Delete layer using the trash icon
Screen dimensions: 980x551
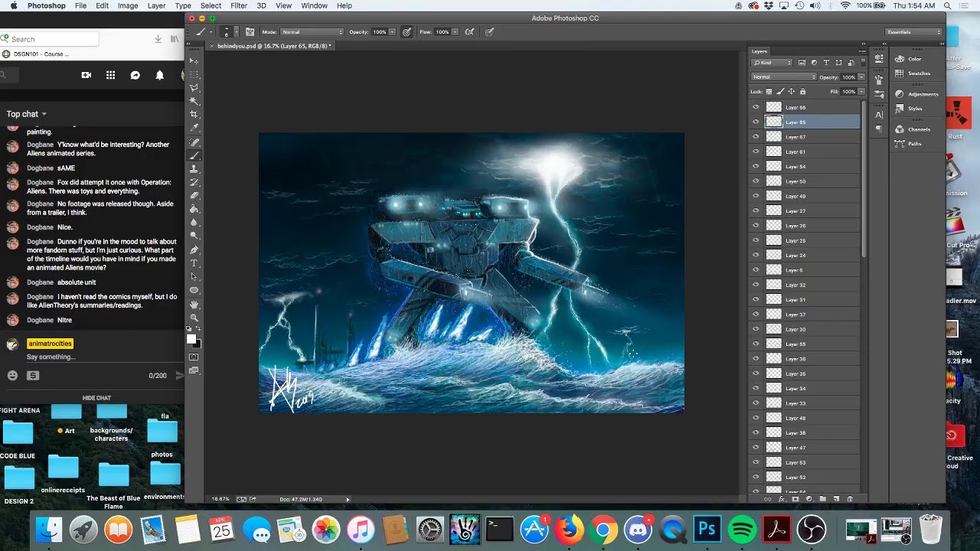pyautogui.click(x=850, y=499)
